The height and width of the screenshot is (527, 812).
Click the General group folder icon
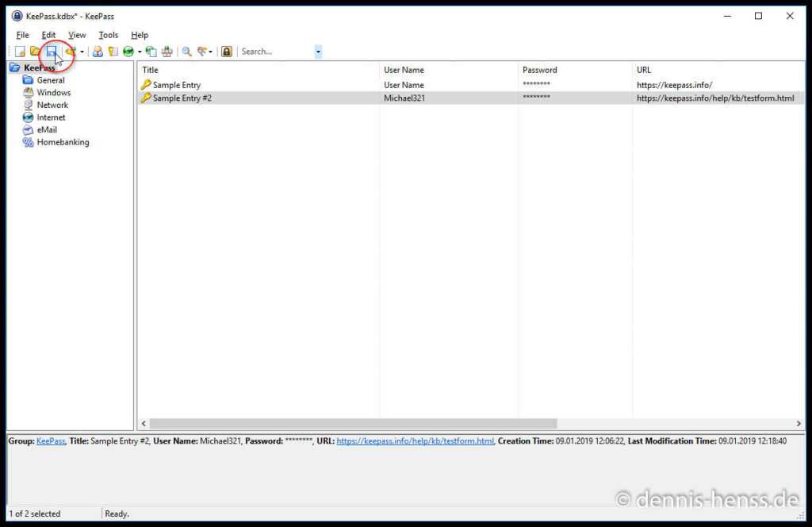click(x=28, y=80)
